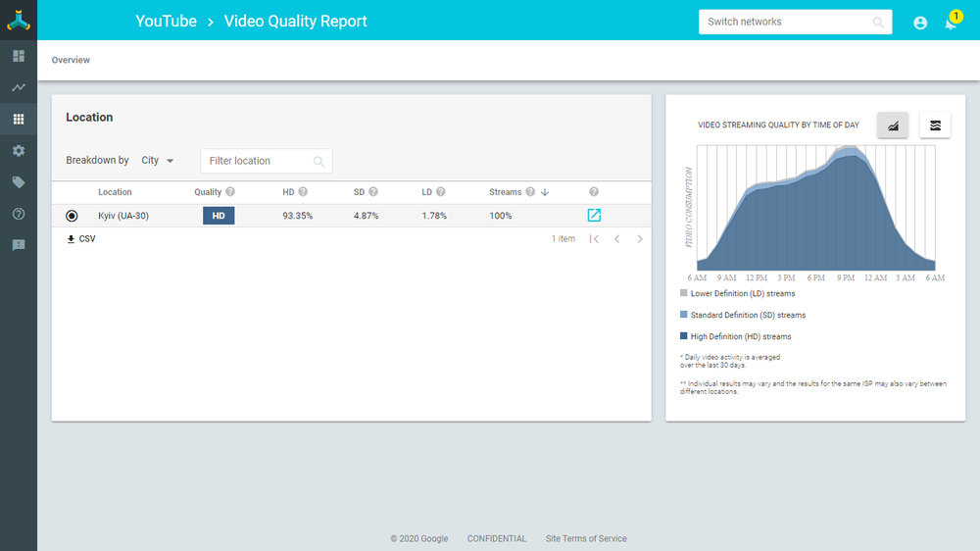
Task: Sort by Streams column arrow
Action: coord(545,192)
